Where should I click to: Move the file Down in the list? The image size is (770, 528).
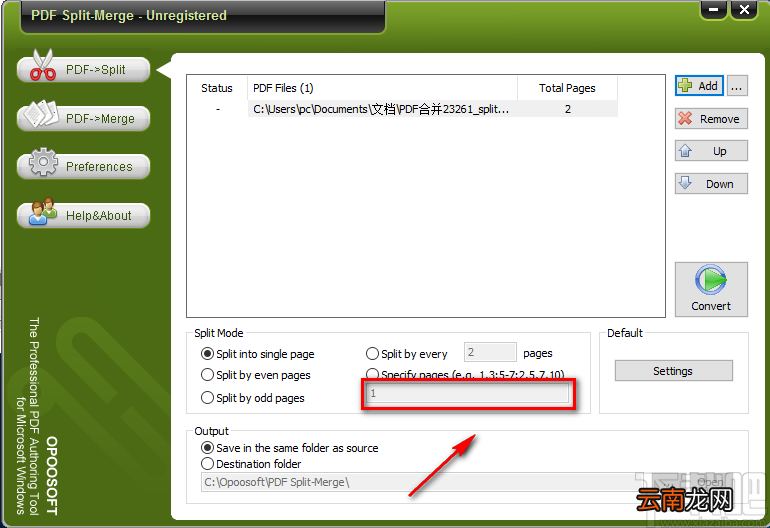tap(711, 184)
